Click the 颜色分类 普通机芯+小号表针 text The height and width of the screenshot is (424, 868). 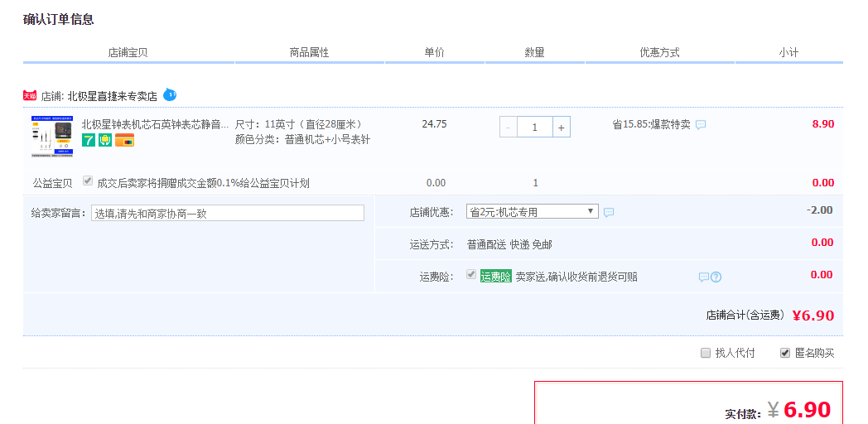[303, 139]
